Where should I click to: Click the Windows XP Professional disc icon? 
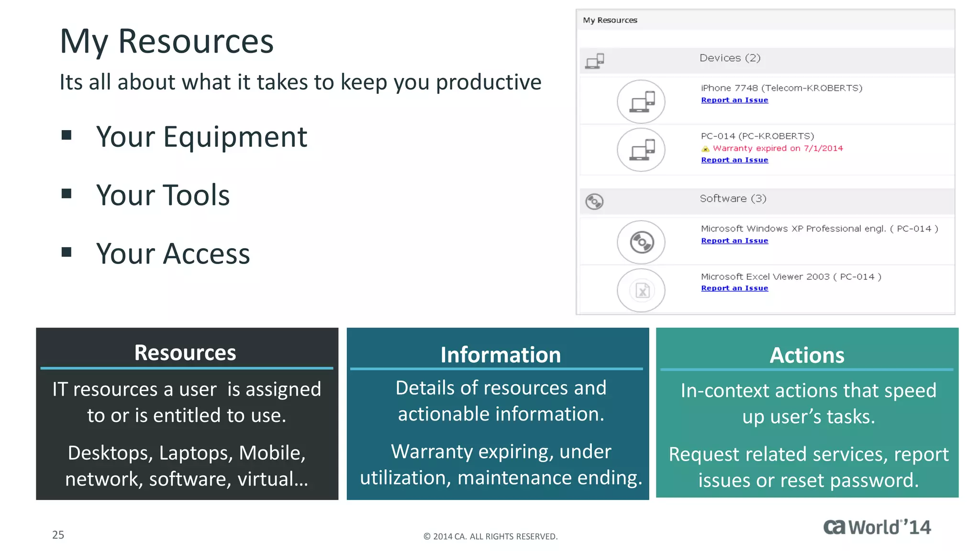pyautogui.click(x=641, y=242)
